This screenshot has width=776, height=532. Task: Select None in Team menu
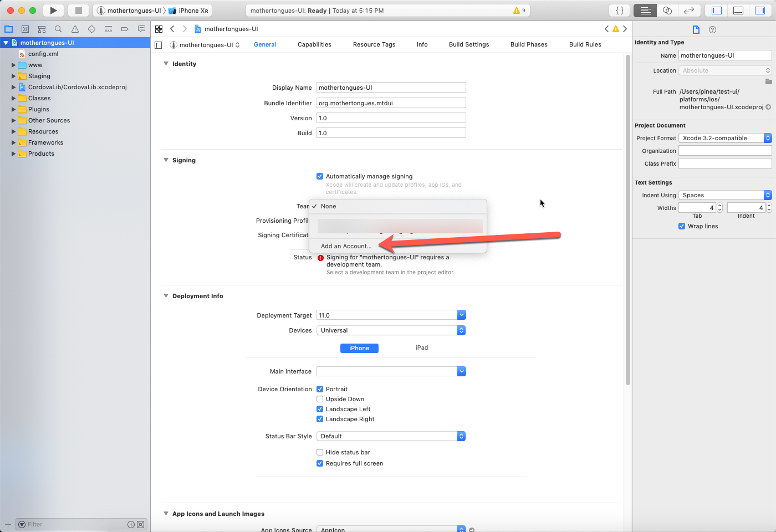(398, 206)
